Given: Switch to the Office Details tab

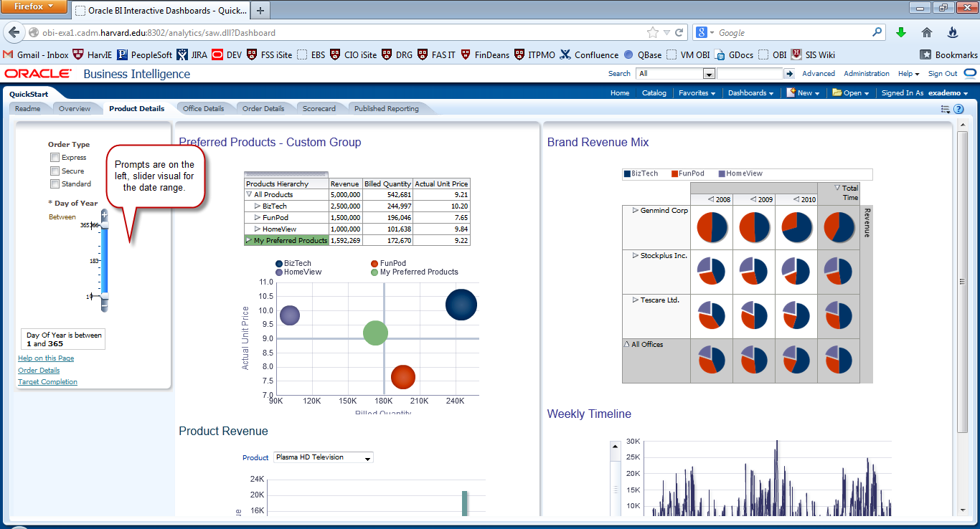Looking at the screenshot, I should tap(204, 108).
